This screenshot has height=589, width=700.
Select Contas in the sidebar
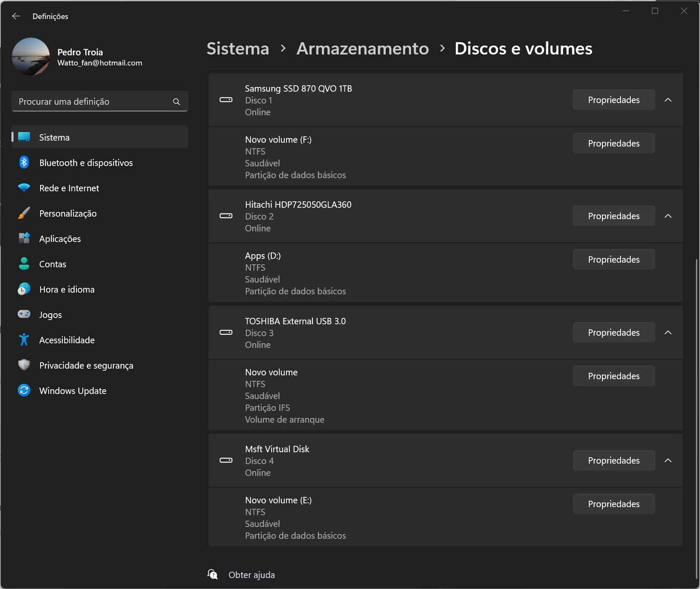(53, 264)
